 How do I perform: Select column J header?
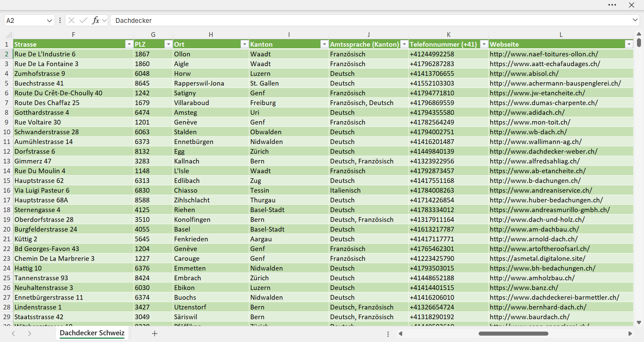(369, 35)
